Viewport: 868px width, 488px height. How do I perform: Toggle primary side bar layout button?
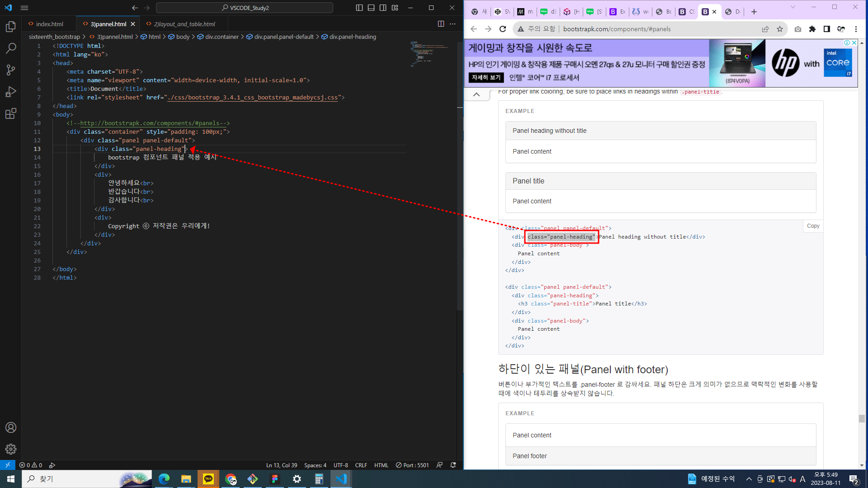(x=359, y=8)
